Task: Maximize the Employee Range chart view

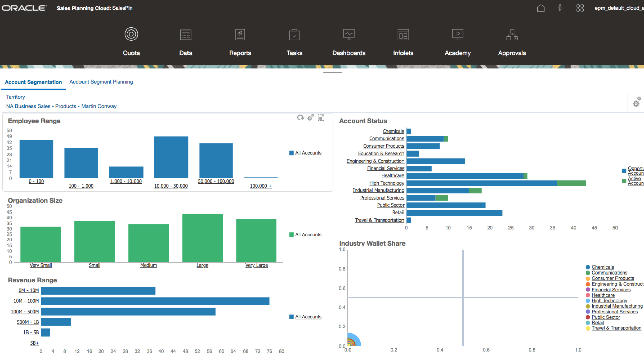Action: tap(321, 117)
